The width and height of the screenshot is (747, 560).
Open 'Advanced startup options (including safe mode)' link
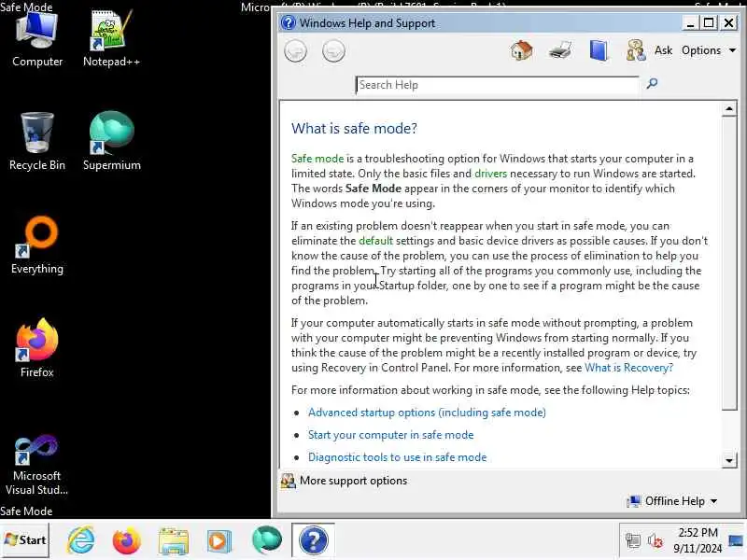click(x=427, y=413)
